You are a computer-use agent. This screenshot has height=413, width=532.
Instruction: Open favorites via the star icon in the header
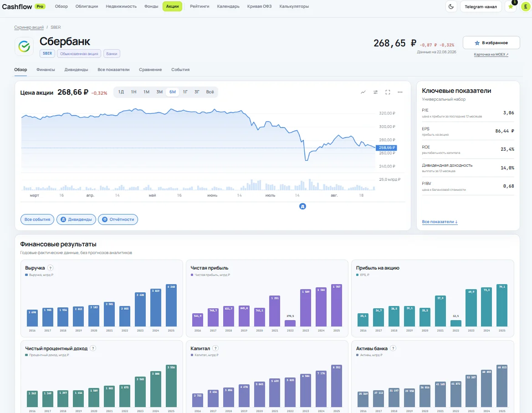[x=511, y=6]
